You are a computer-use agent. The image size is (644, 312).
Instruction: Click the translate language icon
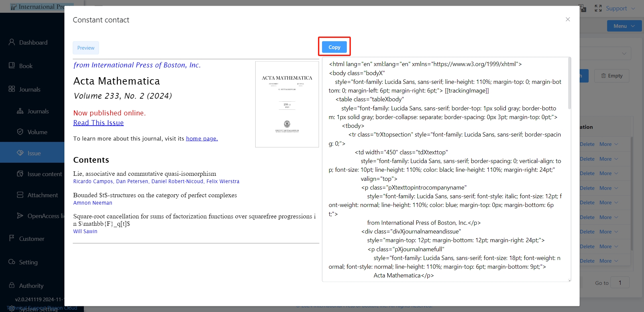pos(583,8)
